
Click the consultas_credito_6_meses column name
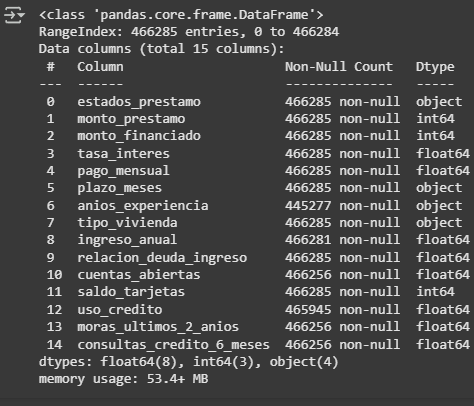coord(174,345)
